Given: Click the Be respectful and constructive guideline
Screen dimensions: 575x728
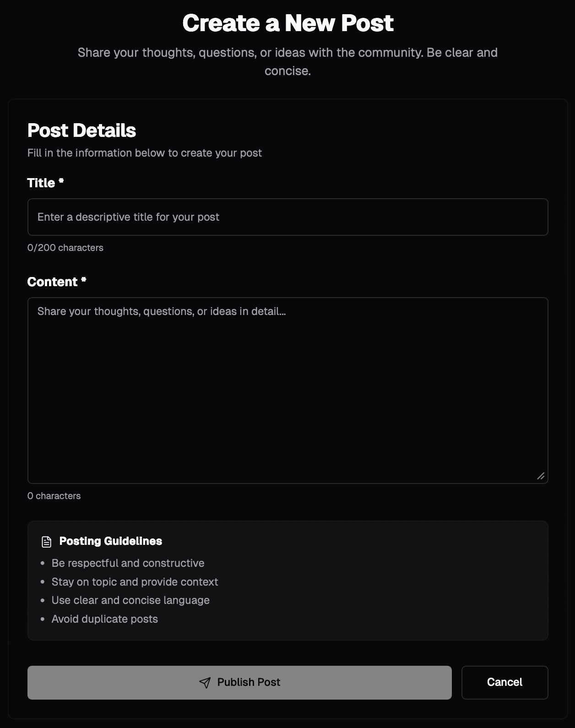Looking at the screenshot, I should click(128, 563).
